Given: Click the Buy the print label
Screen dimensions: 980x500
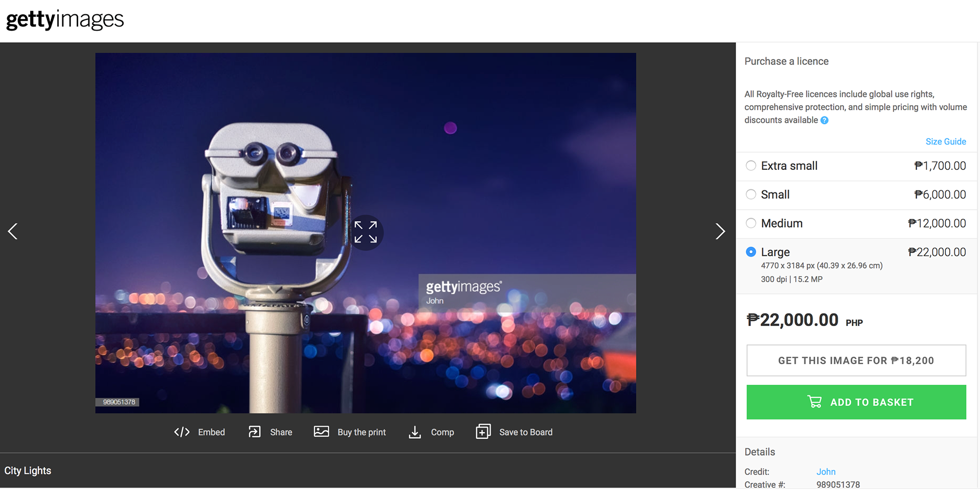Looking at the screenshot, I should (x=361, y=432).
